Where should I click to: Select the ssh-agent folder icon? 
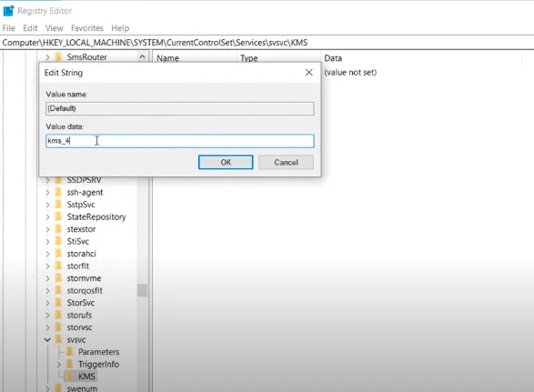(x=58, y=192)
